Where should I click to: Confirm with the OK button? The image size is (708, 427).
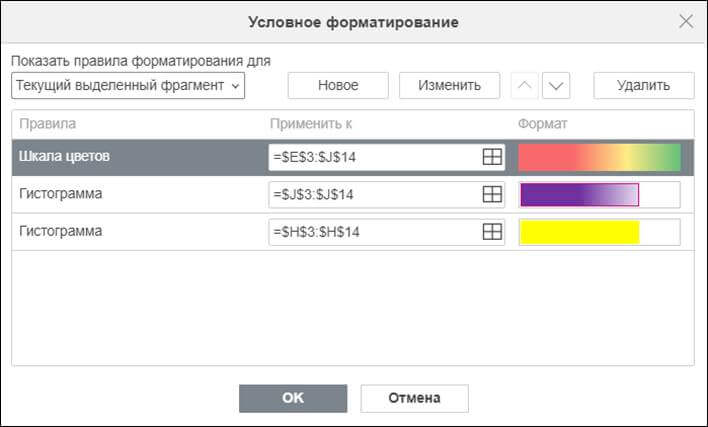[292, 398]
